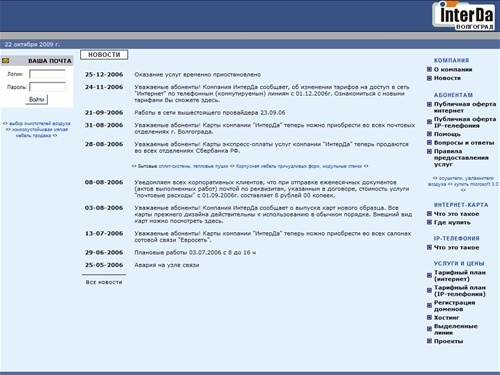Open Публичная оферта IP-телефония link
Viewport: 500px width, 375px height.
[465, 122]
